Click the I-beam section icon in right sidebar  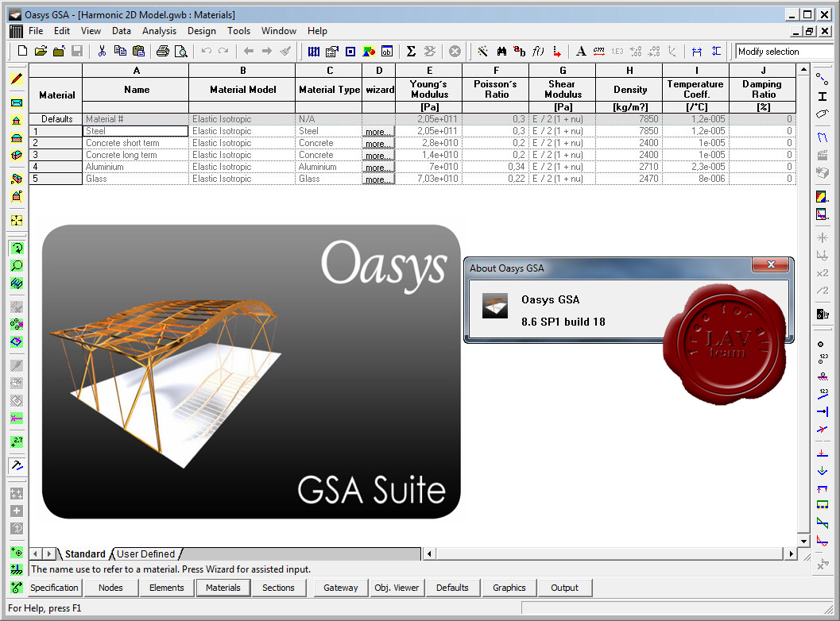(x=823, y=96)
